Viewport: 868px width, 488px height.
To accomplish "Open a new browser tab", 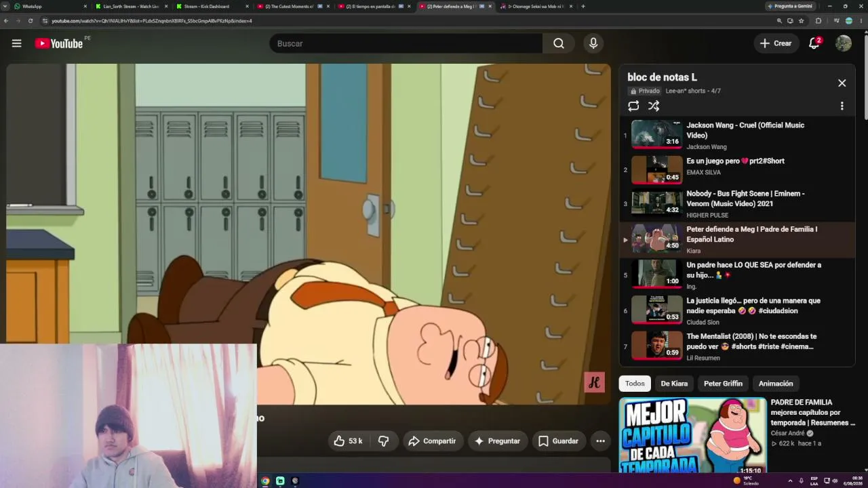I will click(583, 6).
